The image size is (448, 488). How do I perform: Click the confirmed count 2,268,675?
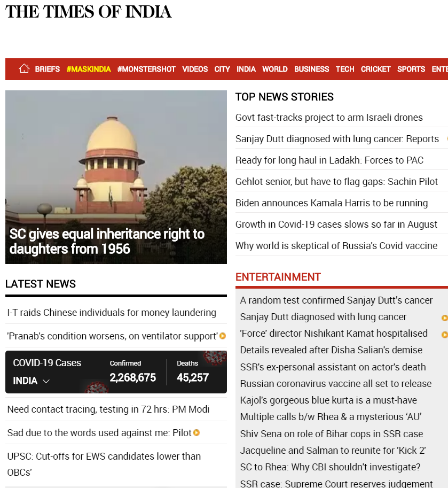click(x=133, y=377)
